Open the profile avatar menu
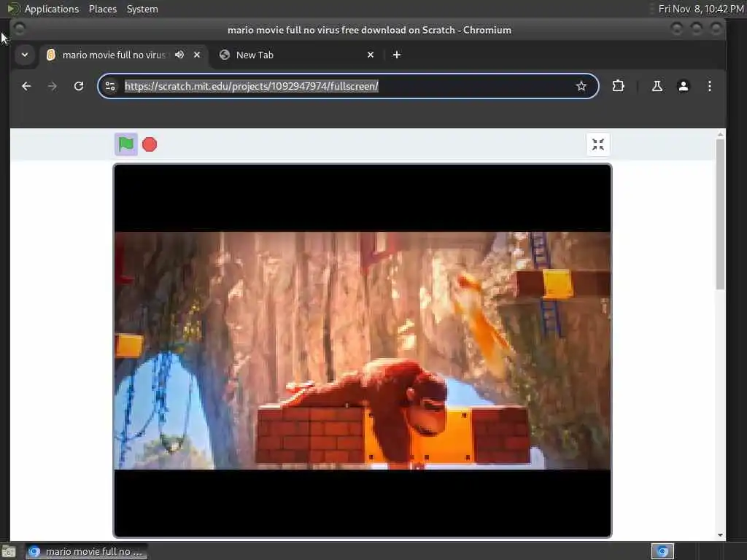Image resolution: width=747 pixels, height=560 pixels. (x=683, y=86)
